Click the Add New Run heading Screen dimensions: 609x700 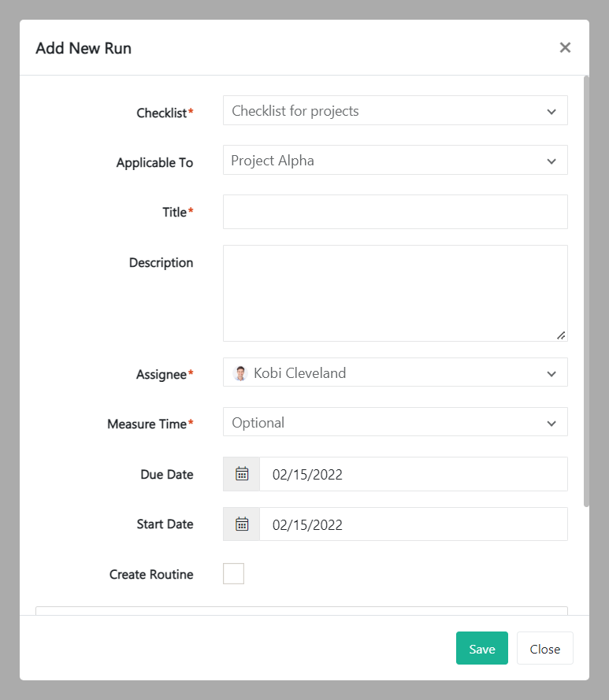(84, 48)
